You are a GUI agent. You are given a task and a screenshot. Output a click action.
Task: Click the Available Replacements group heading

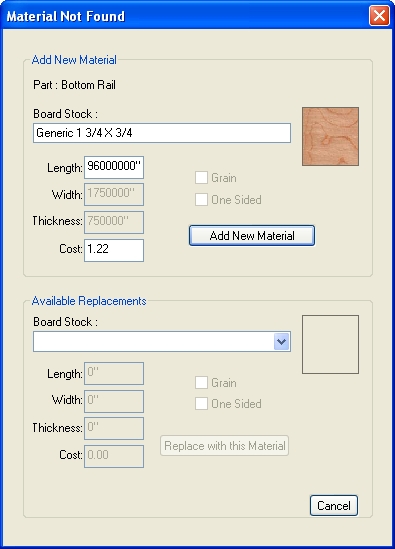point(89,301)
